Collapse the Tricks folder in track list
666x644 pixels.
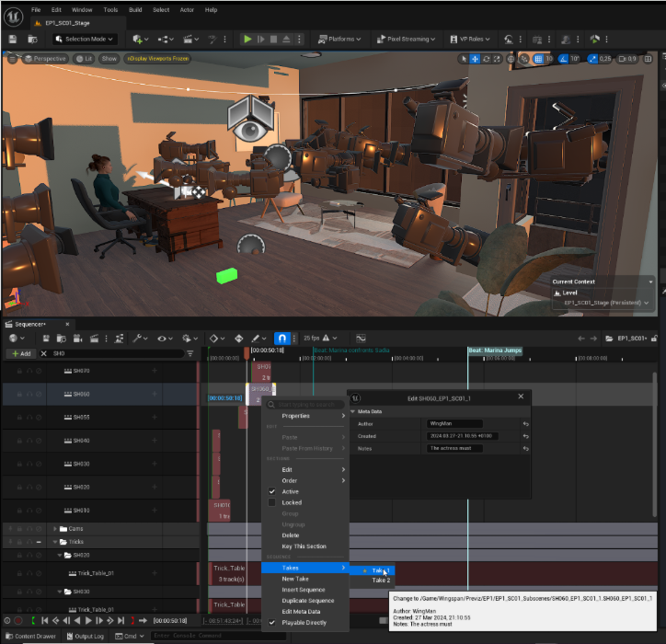point(55,542)
